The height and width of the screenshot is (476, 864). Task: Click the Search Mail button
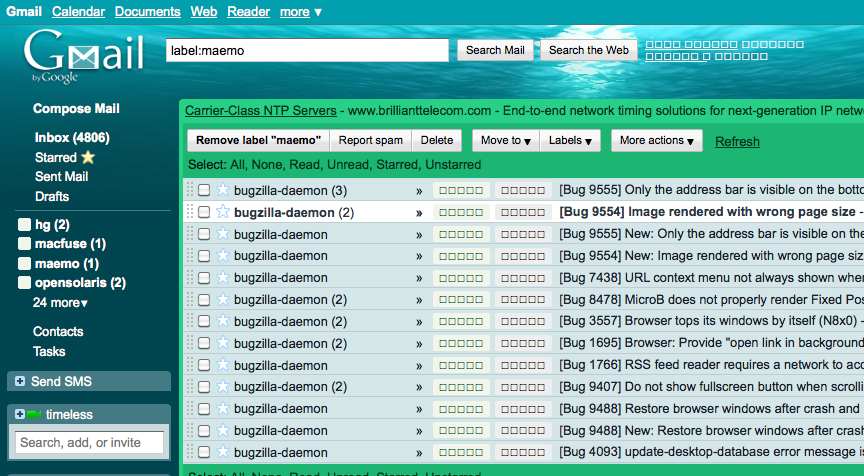[x=495, y=50]
